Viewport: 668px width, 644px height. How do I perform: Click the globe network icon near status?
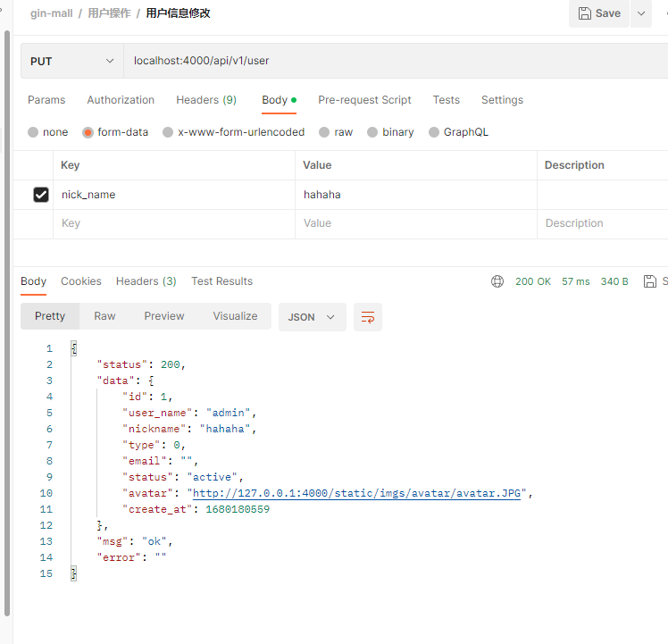[x=497, y=281]
